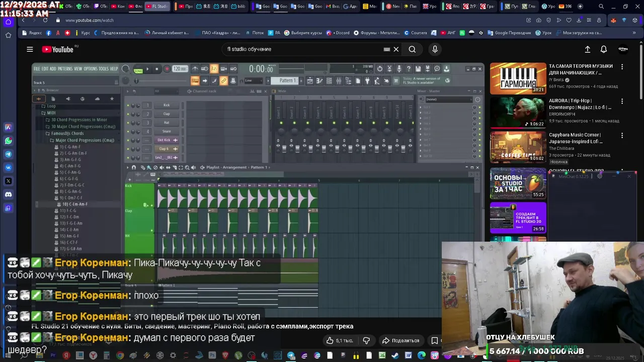
Task: Open YouTube notifications bell
Action: (x=604, y=49)
